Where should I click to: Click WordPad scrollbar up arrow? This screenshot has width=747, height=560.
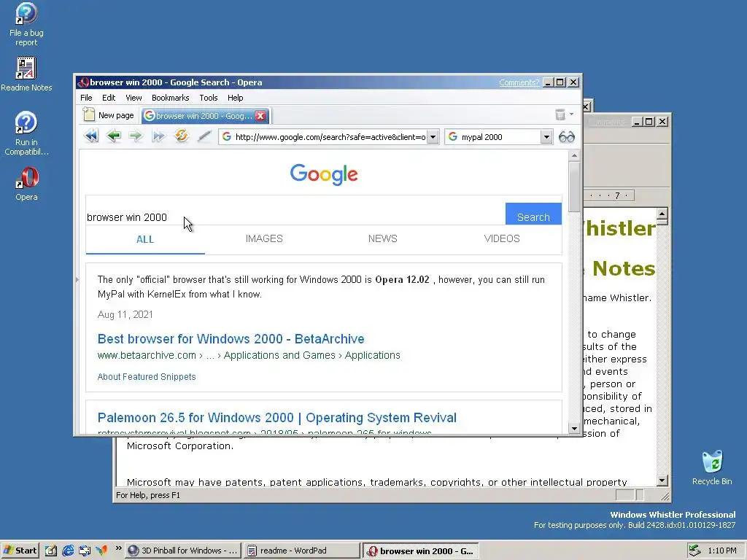point(662,213)
